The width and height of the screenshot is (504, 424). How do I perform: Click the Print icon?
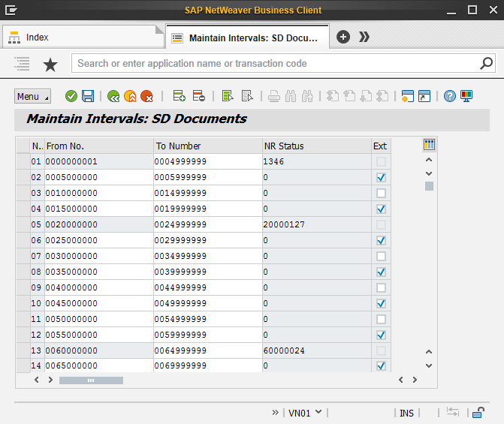[274, 96]
